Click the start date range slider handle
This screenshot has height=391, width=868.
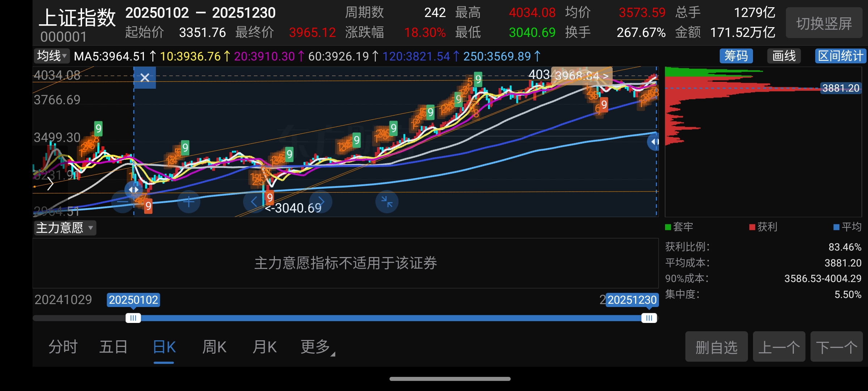coord(133,318)
